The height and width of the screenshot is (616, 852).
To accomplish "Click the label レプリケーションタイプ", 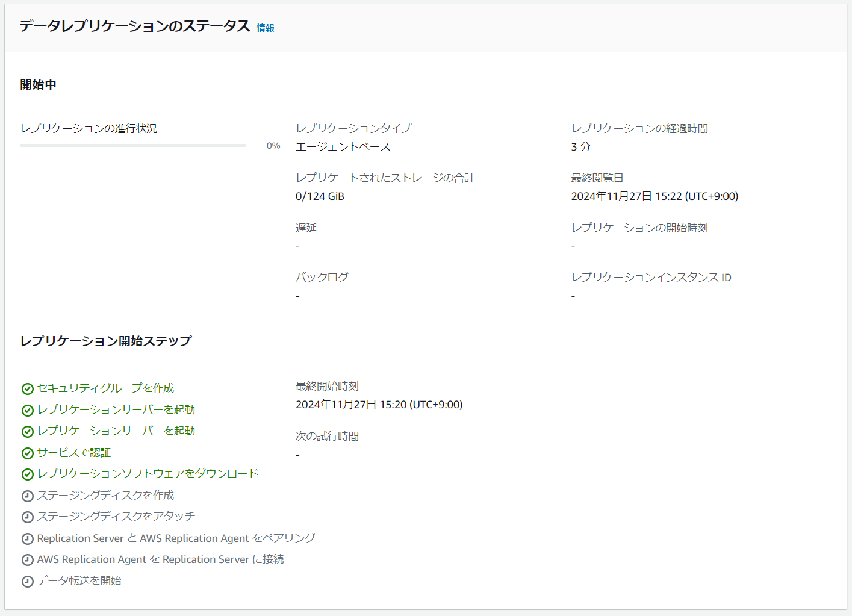I will coord(353,128).
